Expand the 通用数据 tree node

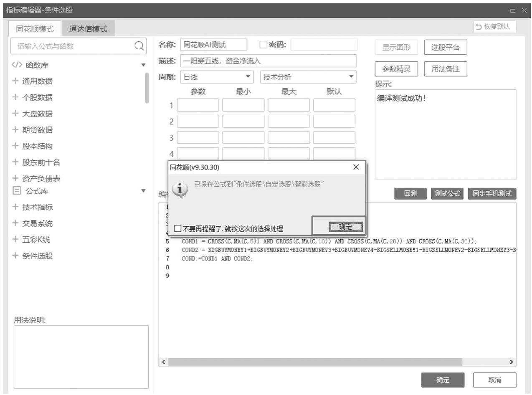tap(16, 81)
